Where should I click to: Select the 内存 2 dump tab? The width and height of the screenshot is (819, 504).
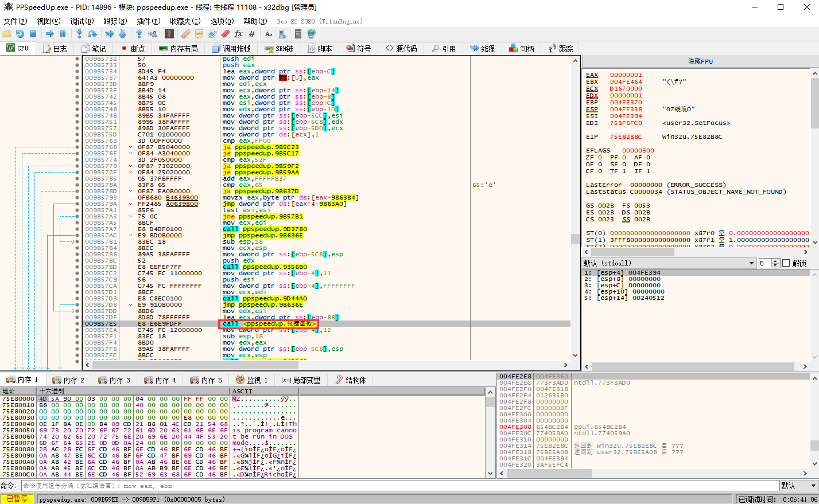point(68,380)
